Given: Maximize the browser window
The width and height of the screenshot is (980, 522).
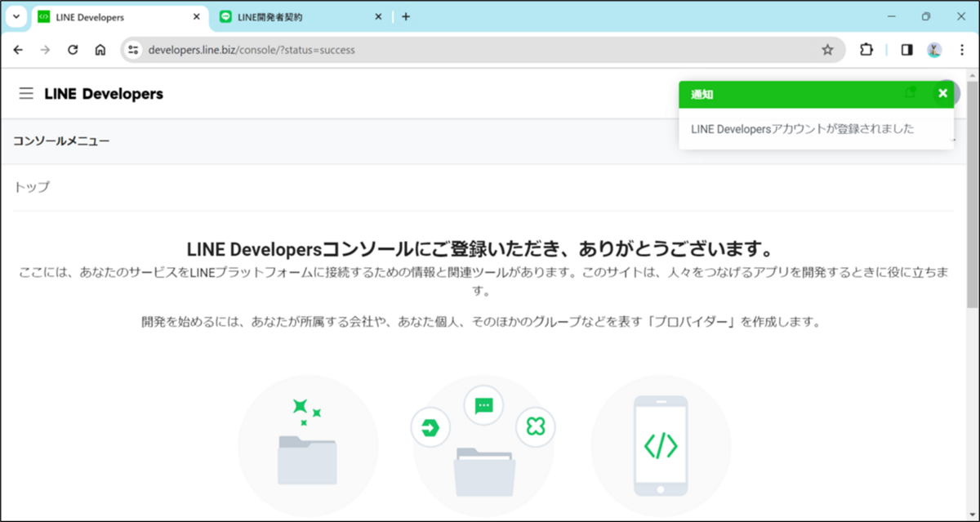Looking at the screenshot, I should point(926,16).
